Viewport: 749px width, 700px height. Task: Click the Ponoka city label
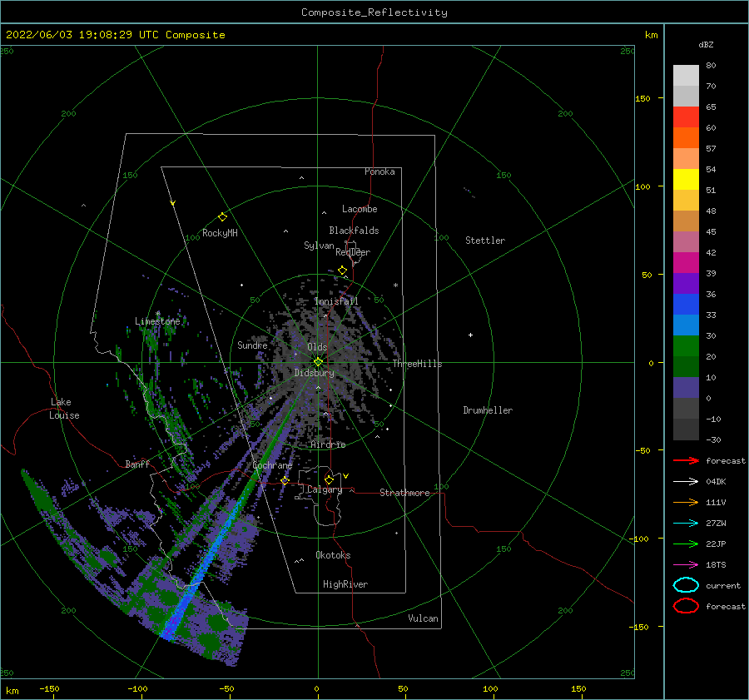coord(379,171)
